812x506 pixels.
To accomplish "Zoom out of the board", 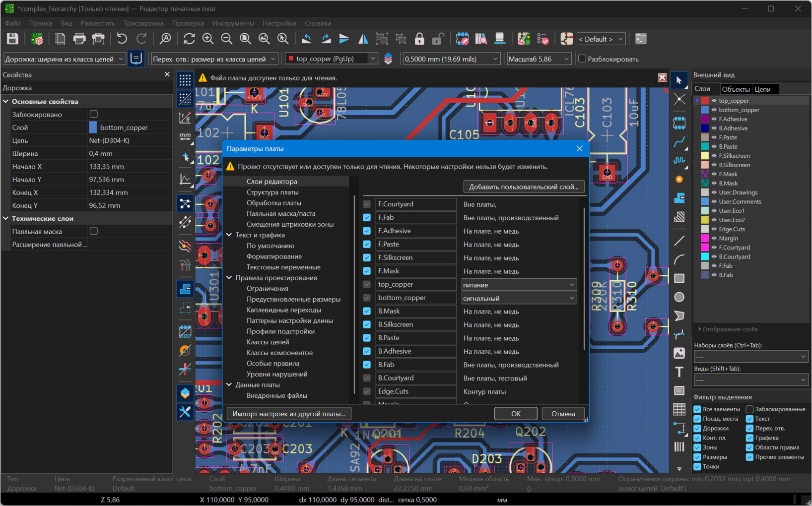I will tap(227, 39).
